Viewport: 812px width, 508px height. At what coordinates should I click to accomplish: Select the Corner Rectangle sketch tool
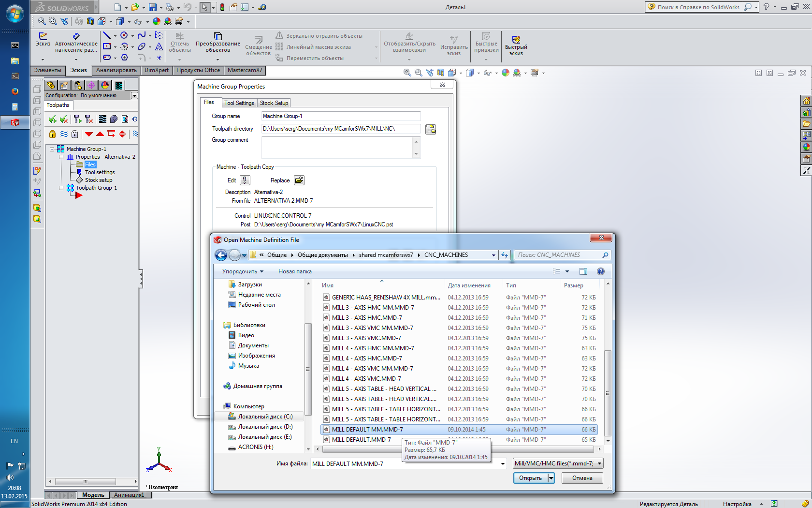[x=107, y=46]
